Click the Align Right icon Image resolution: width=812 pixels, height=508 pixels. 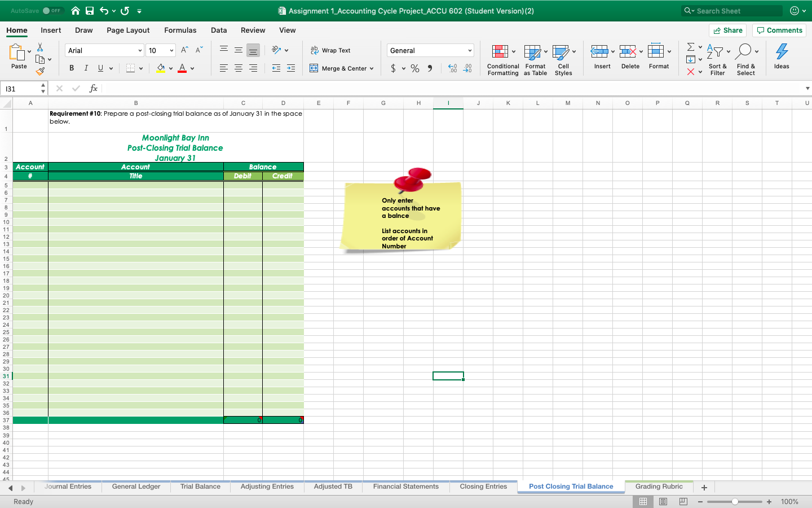253,68
